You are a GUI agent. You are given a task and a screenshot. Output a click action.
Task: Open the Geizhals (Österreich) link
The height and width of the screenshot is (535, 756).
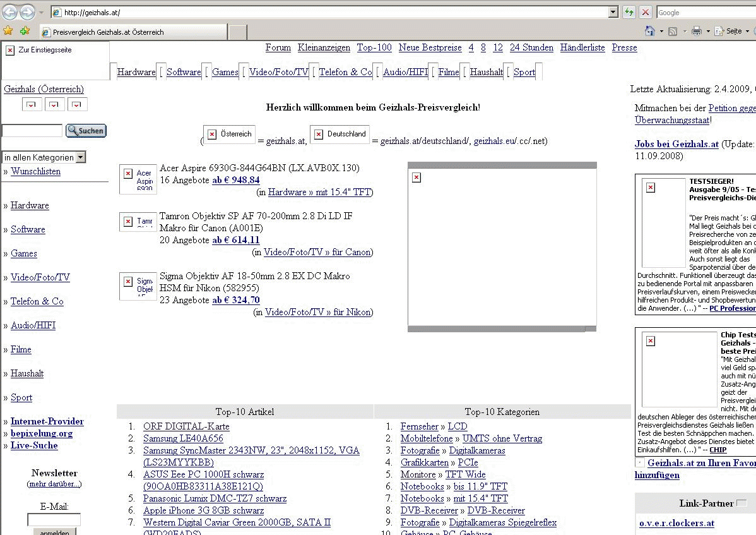click(44, 89)
